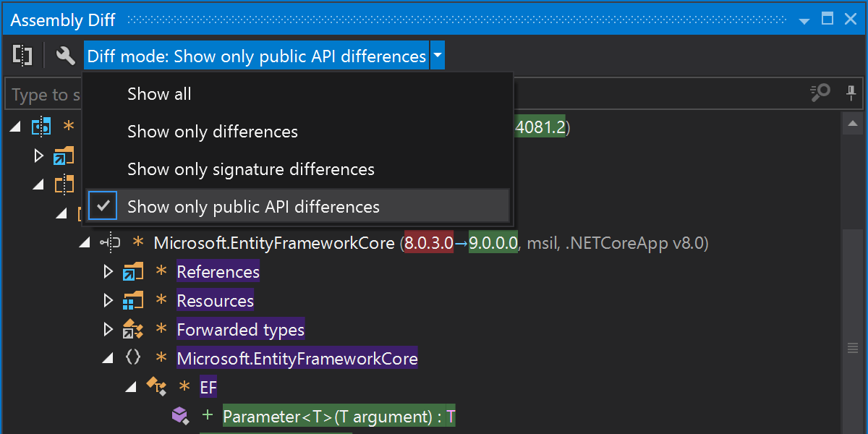Click the search options magnifier icon
The image size is (868, 434).
[820, 94]
